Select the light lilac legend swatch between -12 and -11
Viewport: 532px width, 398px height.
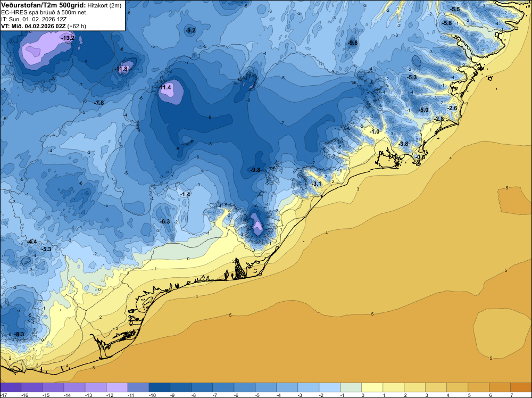[117, 387]
